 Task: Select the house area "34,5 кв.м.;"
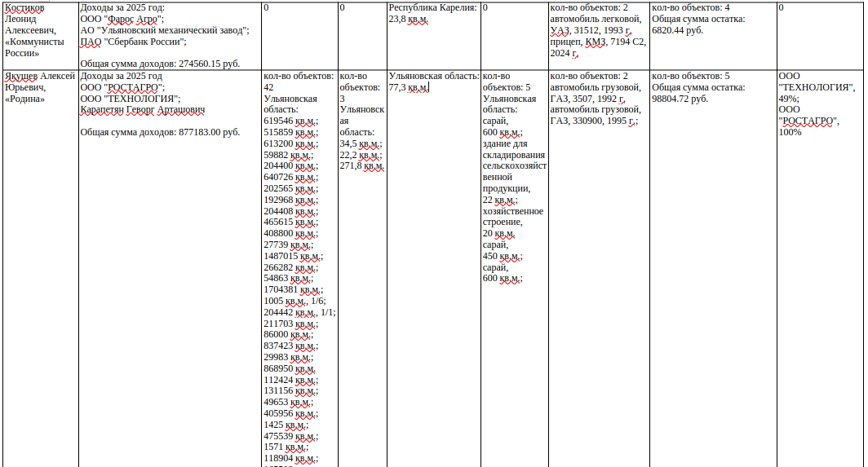click(361, 143)
